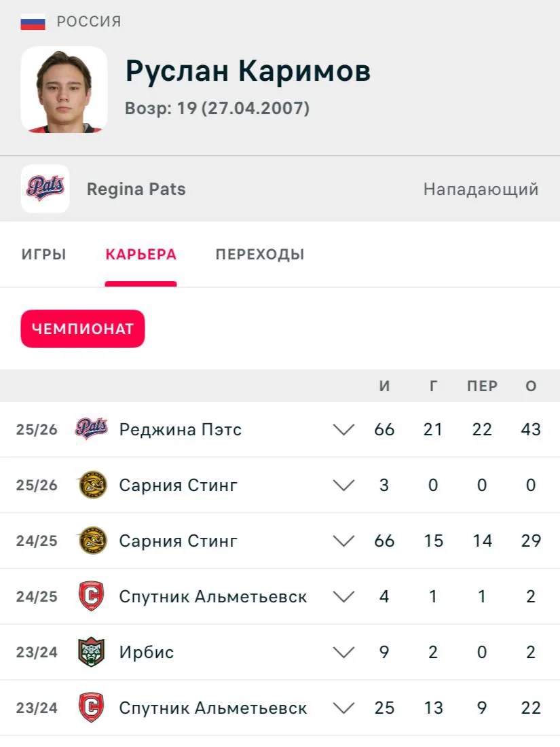This screenshot has height=747, width=560.
Task: Click Сарния Стинг logo in 25/26 row
Action: 92,485
